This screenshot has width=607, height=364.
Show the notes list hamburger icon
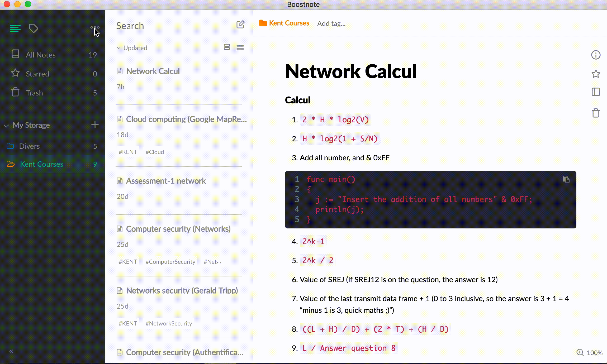[15, 28]
